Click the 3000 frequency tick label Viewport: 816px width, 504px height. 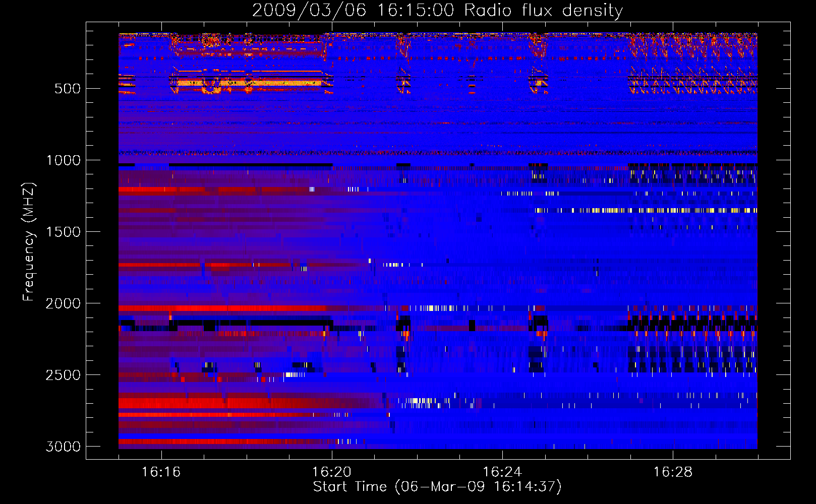[x=63, y=447]
